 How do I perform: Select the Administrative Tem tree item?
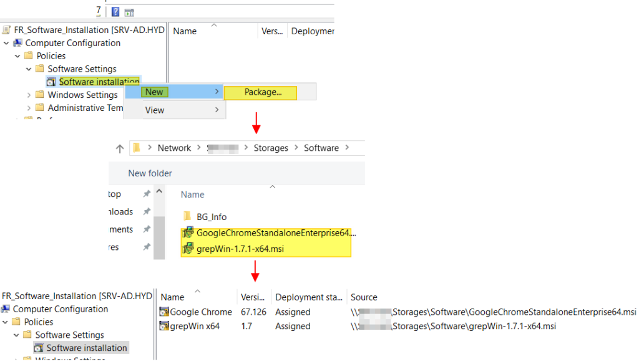pyautogui.click(x=85, y=108)
